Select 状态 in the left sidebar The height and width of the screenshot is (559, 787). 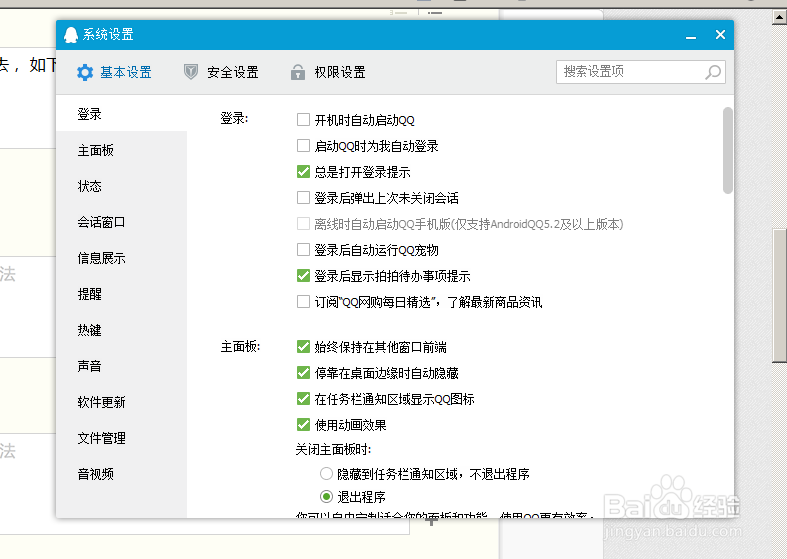tap(121, 186)
